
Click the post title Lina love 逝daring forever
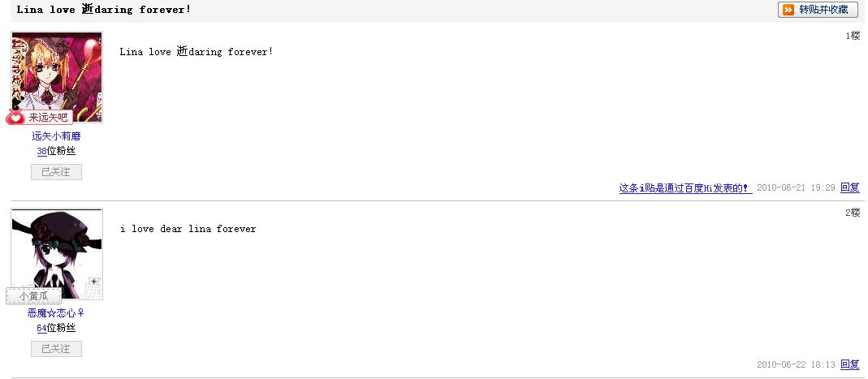click(103, 10)
